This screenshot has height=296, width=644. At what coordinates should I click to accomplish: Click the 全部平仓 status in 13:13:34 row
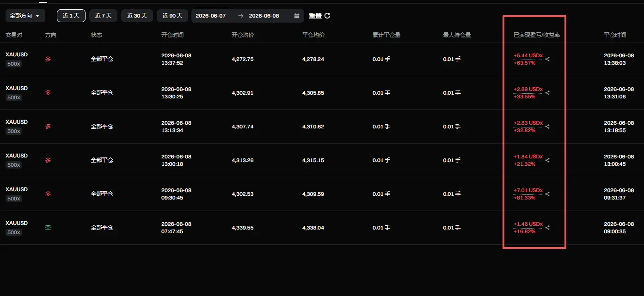pos(102,127)
